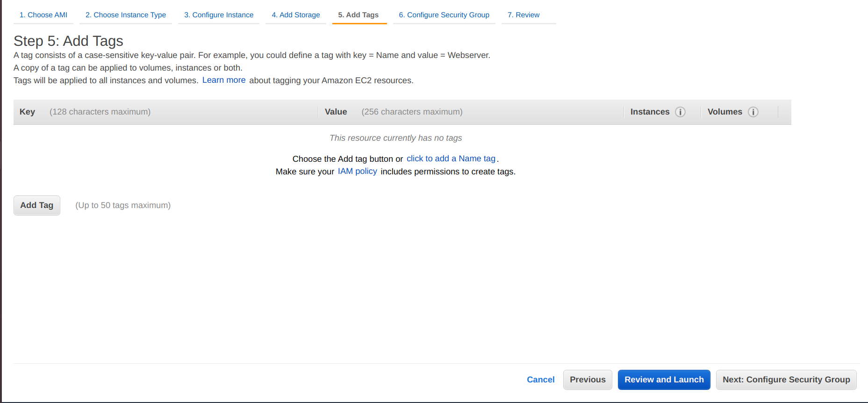868x403 pixels.
Task: Select the Add Tags step tab
Action: point(359,15)
